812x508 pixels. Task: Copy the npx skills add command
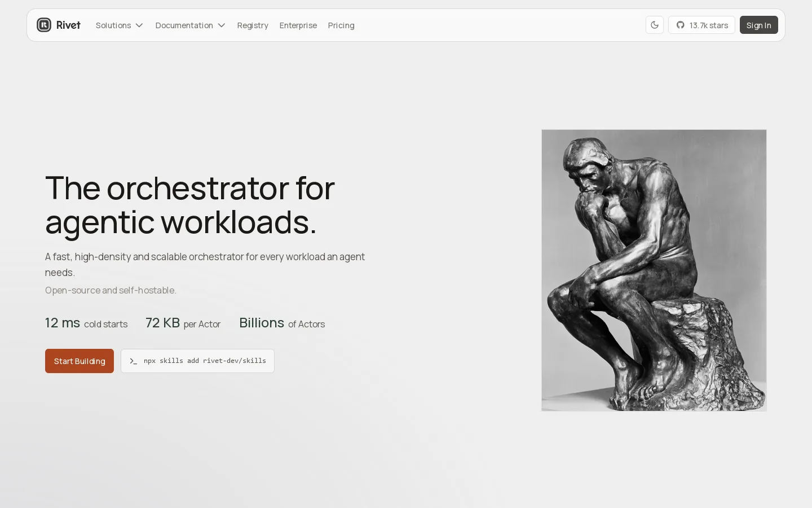click(197, 361)
